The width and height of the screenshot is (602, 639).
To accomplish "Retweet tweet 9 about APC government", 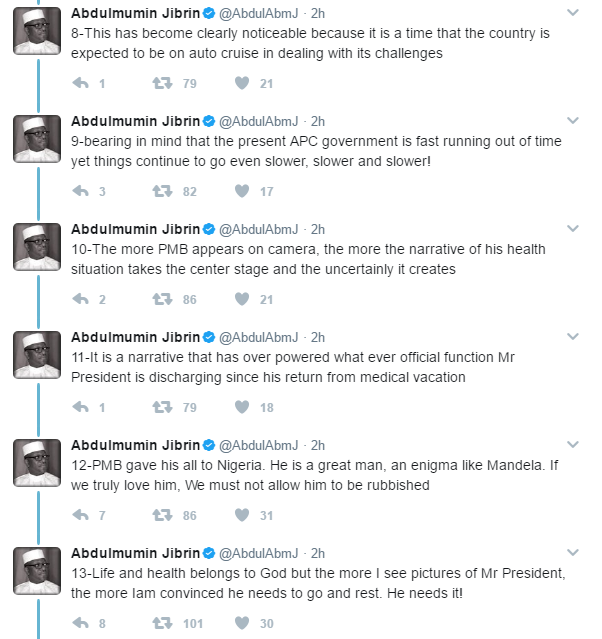I will click(162, 192).
